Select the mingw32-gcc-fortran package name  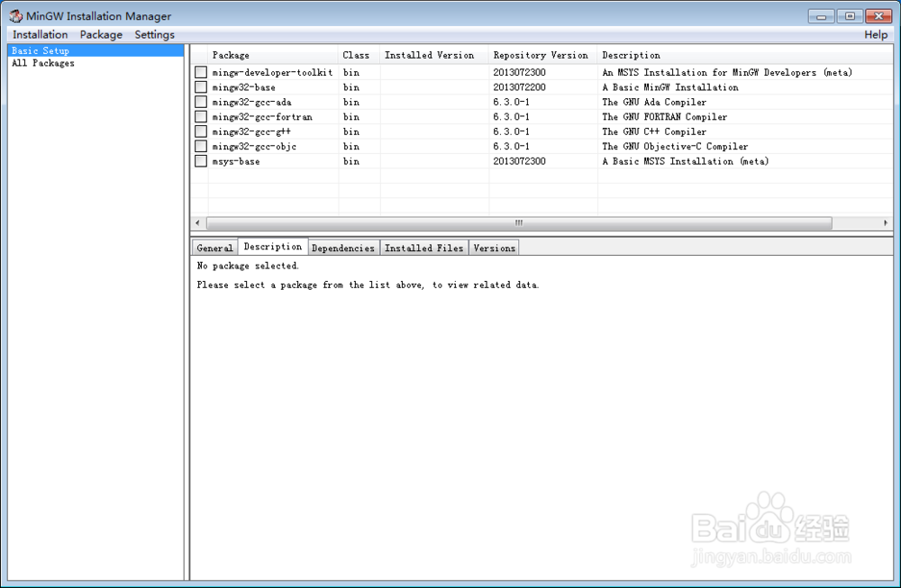pyautogui.click(x=262, y=116)
